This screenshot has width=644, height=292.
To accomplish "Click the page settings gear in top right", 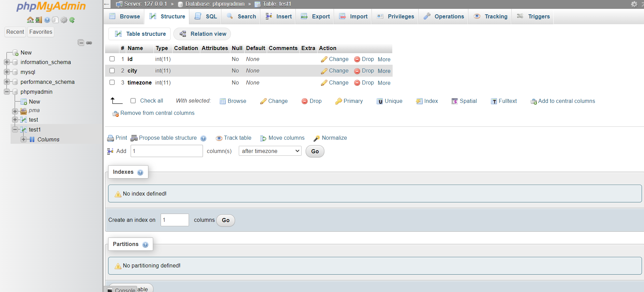I will pyautogui.click(x=634, y=4).
